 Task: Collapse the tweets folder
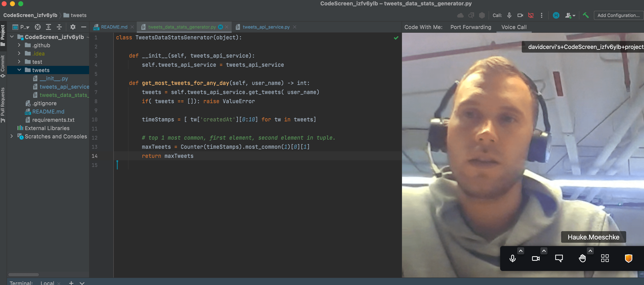coord(19,70)
